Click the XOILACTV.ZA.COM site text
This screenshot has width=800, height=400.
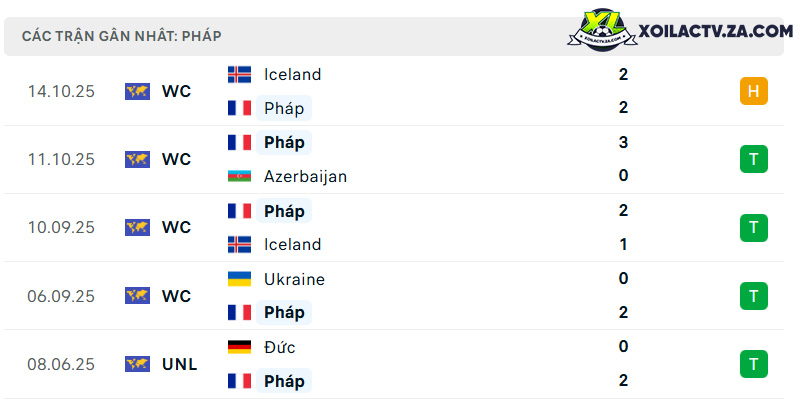point(716,31)
